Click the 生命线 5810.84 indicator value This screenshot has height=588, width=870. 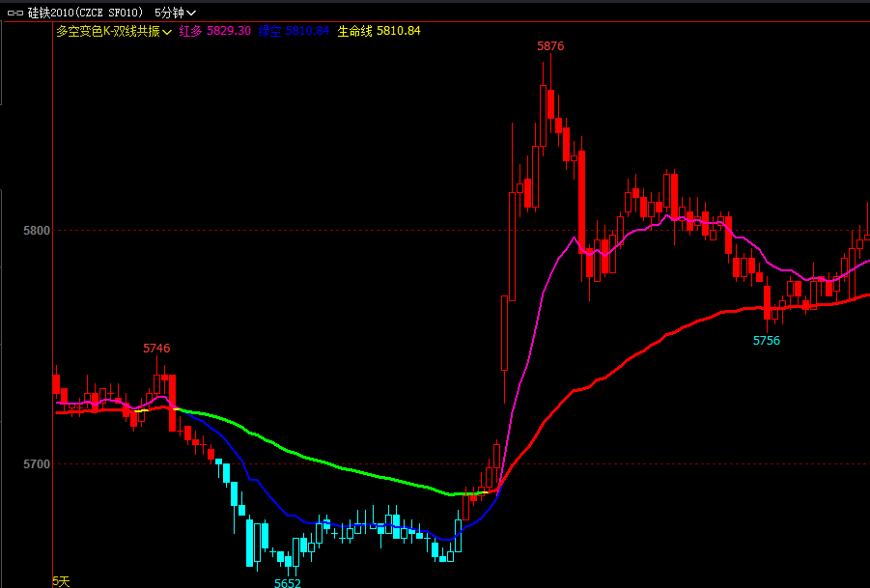pyautogui.click(x=379, y=31)
